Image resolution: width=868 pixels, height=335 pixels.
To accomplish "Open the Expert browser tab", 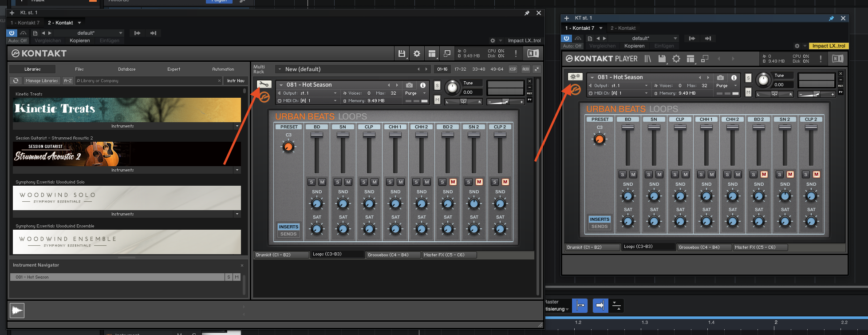I will [x=174, y=69].
